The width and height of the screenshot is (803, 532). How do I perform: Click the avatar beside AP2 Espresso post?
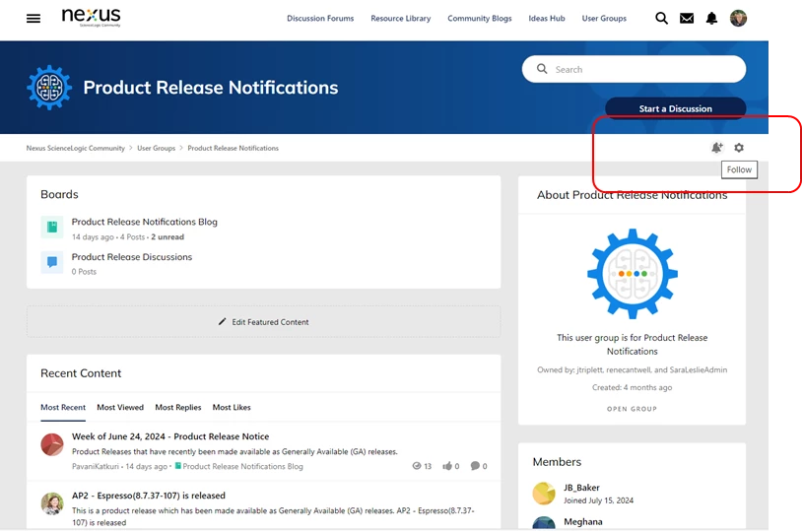point(51,503)
